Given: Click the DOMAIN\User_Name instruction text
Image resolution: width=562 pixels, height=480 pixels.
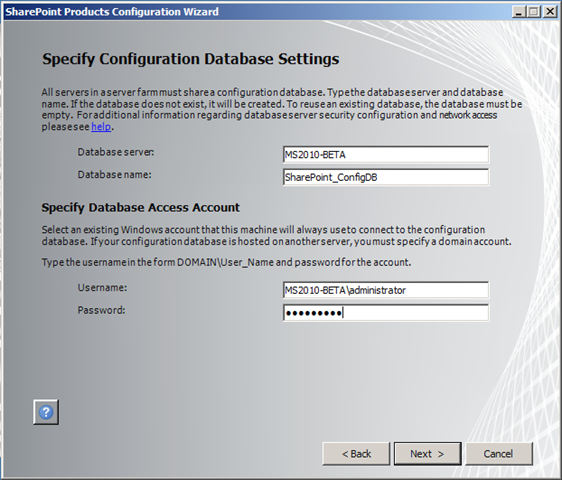Looking at the screenshot, I should click(226, 262).
